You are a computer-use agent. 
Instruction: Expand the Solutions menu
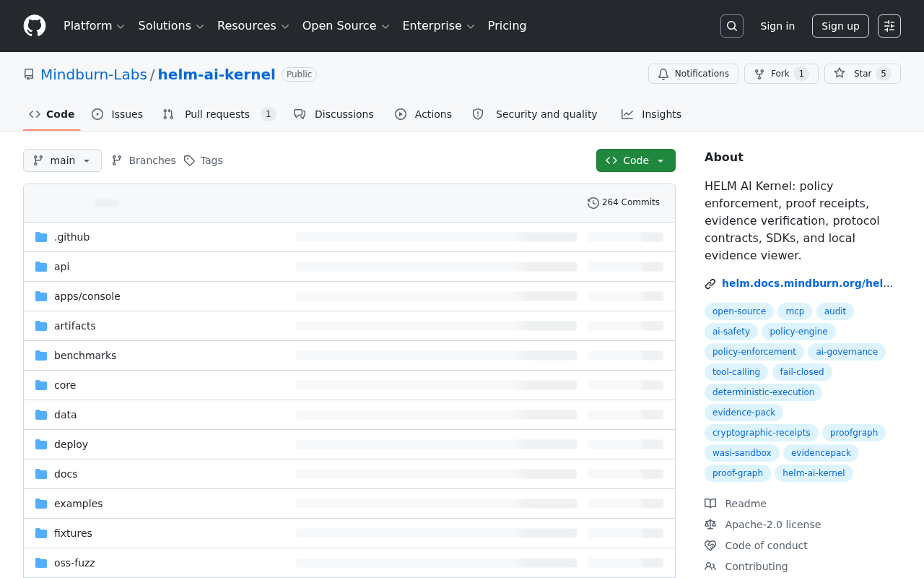[171, 26]
